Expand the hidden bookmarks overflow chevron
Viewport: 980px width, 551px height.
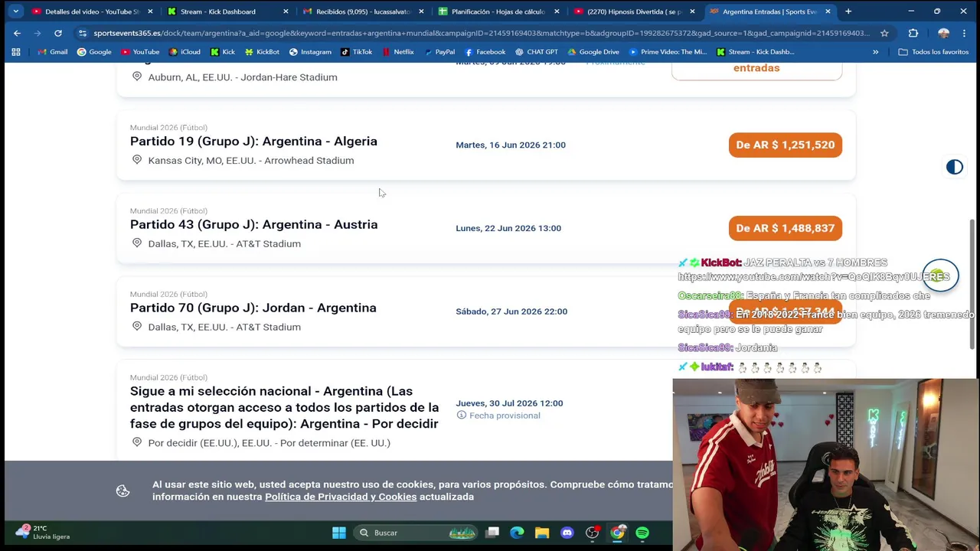click(x=876, y=52)
